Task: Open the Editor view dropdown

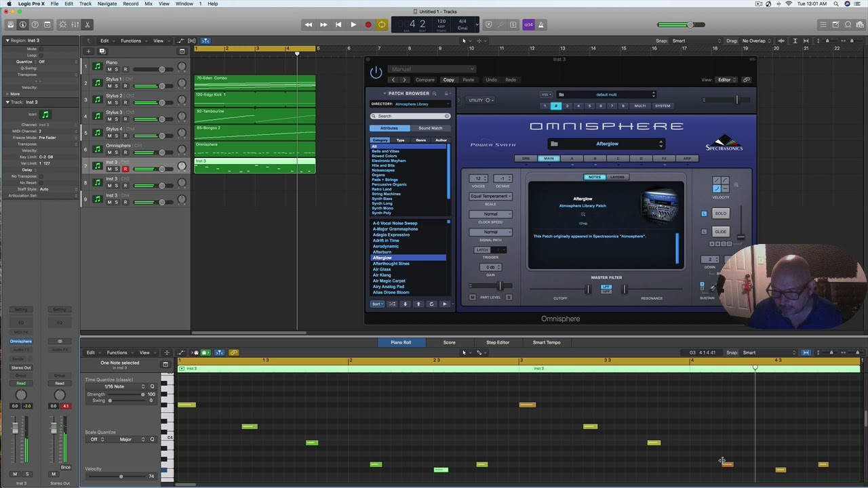Action: pyautogui.click(x=726, y=80)
